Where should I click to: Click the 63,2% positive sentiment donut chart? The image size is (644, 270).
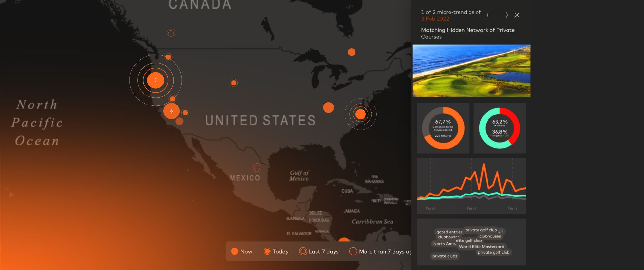[499, 128]
